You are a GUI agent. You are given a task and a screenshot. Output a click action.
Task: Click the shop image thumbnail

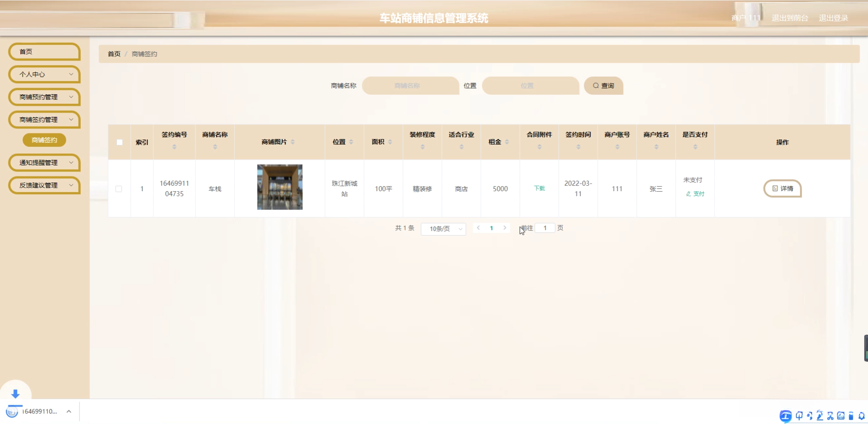tap(280, 187)
